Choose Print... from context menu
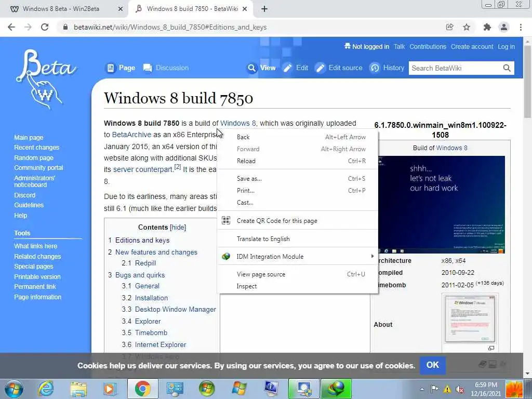Viewport: 532px width, 399px height. pos(297,190)
